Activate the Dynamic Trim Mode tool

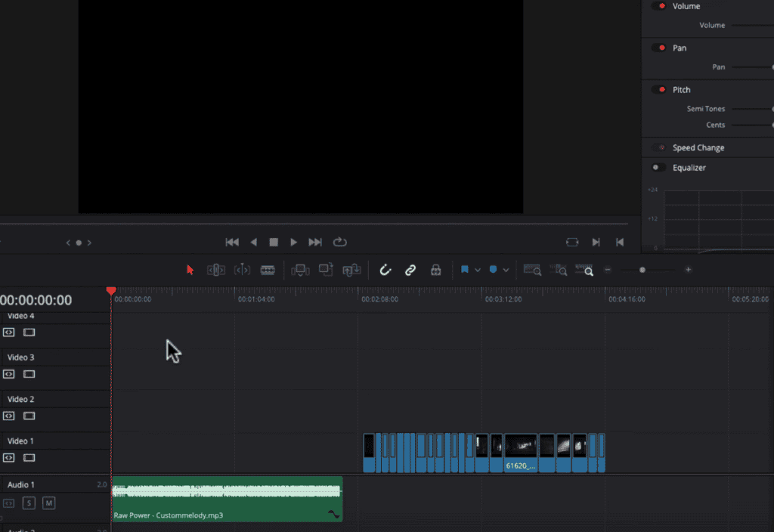242,270
